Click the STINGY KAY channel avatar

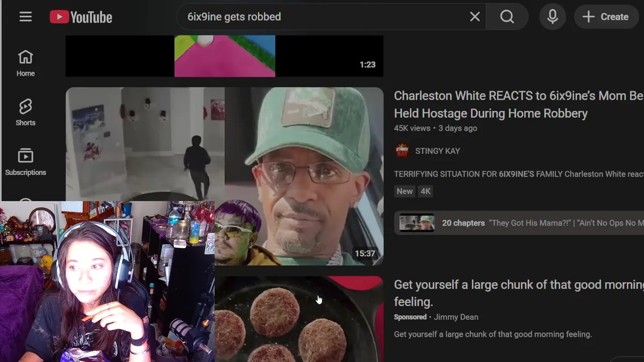click(402, 151)
